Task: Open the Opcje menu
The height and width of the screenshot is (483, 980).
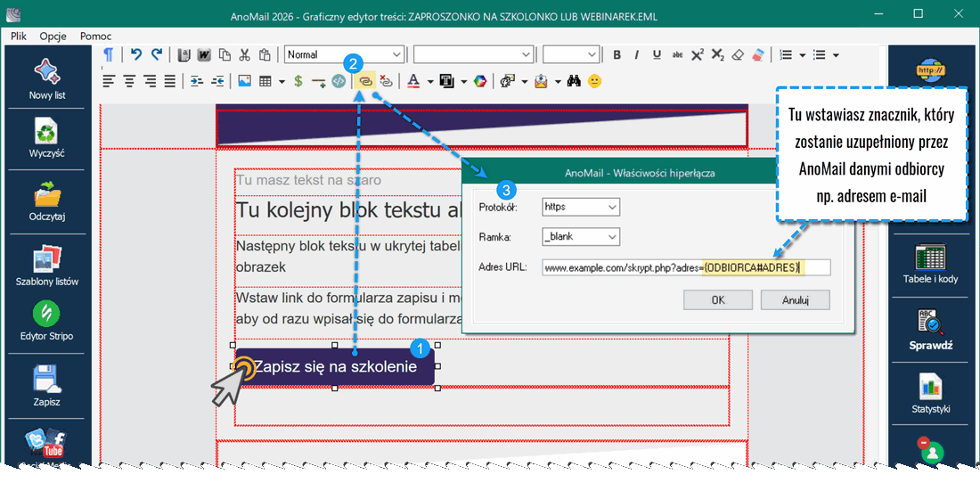Action: (x=53, y=37)
